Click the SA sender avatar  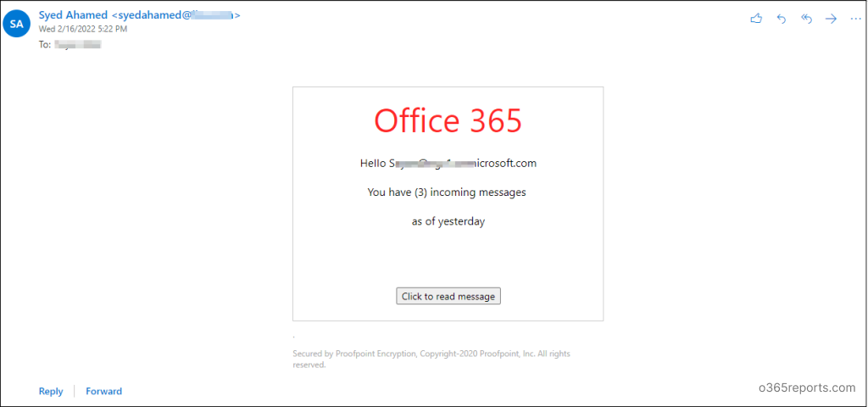[x=17, y=24]
